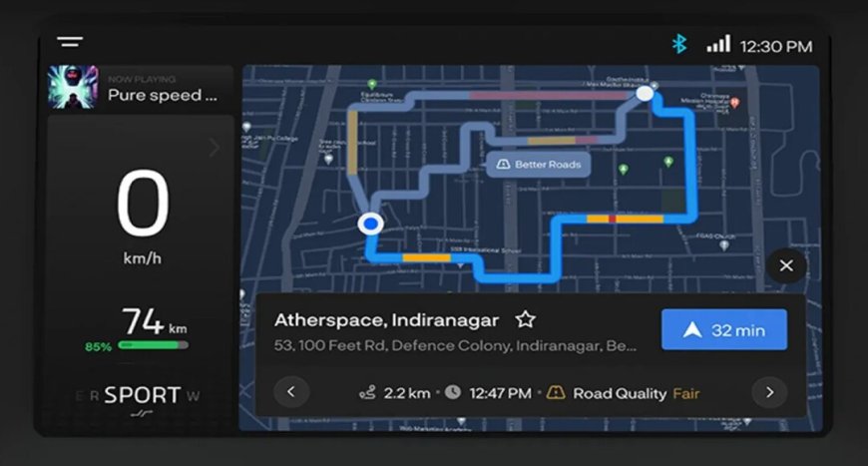The width and height of the screenshot is (868, 466).
Task: Open the Pure speed now playing track
Action: pos(162,95)
